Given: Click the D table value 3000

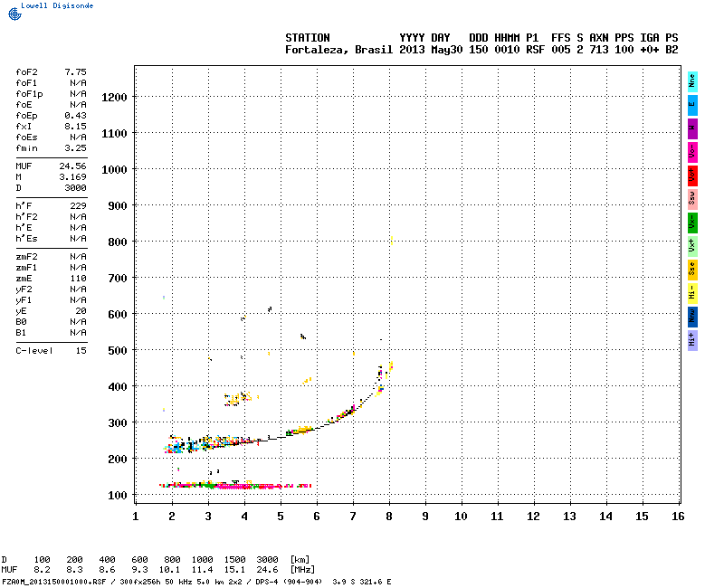Looking at the screenshot, I should (267, 560).
